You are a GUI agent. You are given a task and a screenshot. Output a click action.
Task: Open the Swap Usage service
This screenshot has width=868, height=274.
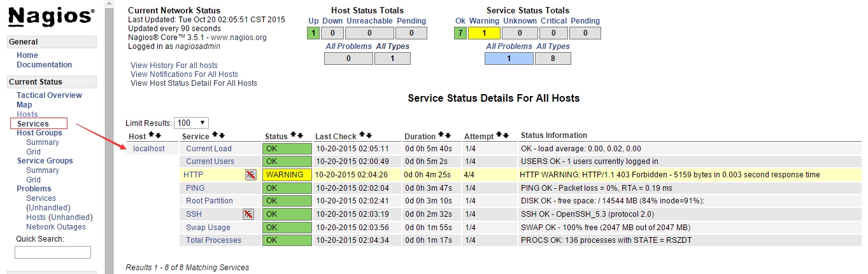point(208,228)
